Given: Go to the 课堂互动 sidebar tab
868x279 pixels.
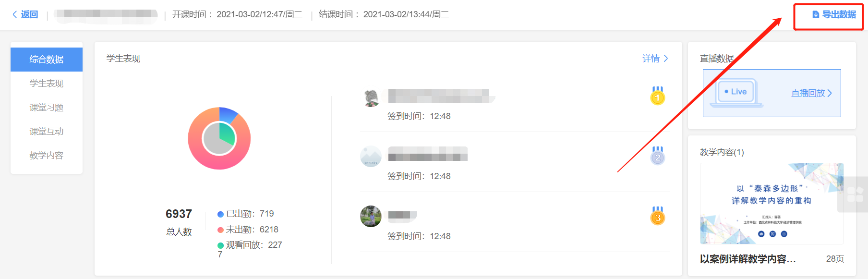Looking at the screenshot, I should pos(47,132).
